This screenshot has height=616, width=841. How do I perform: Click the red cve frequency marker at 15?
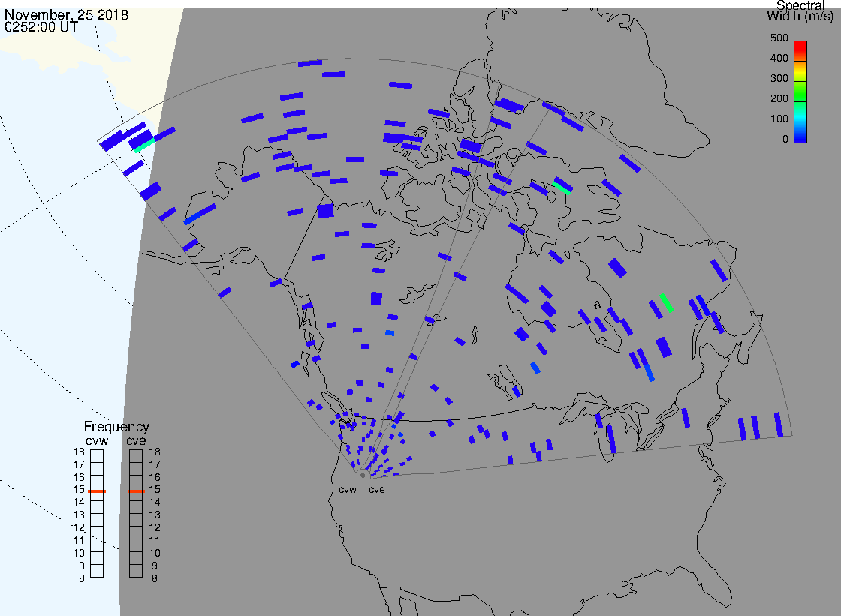[x=136, y=491]
